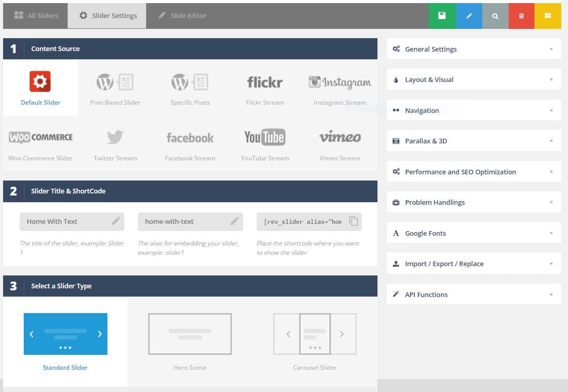Select the Standard Slider type thumbnail
568x392 pixels.
coord(66,334)
